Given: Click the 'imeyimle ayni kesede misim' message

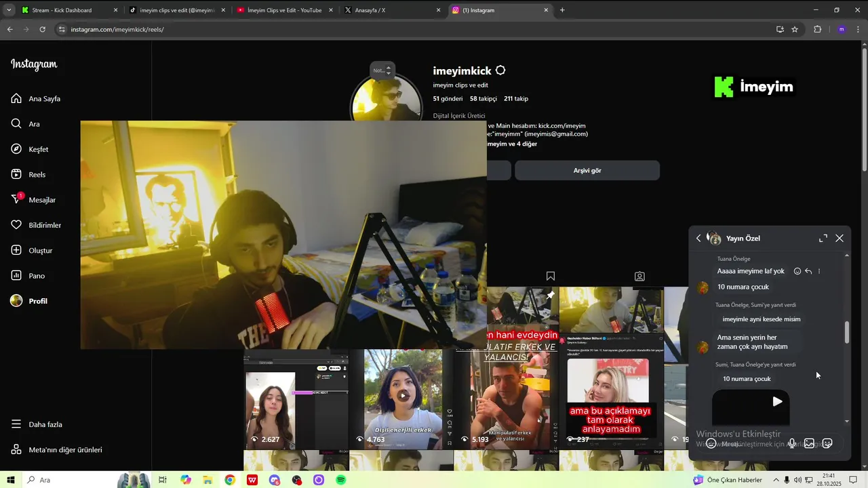Looking at the screenshot, I should coord(762,319).
